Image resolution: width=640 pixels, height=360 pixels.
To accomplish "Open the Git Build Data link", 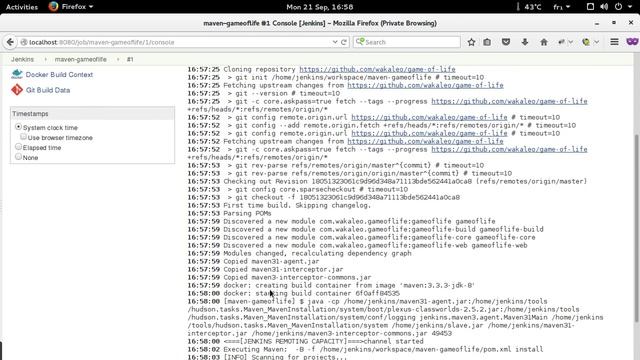I will [x=48, y=90].
